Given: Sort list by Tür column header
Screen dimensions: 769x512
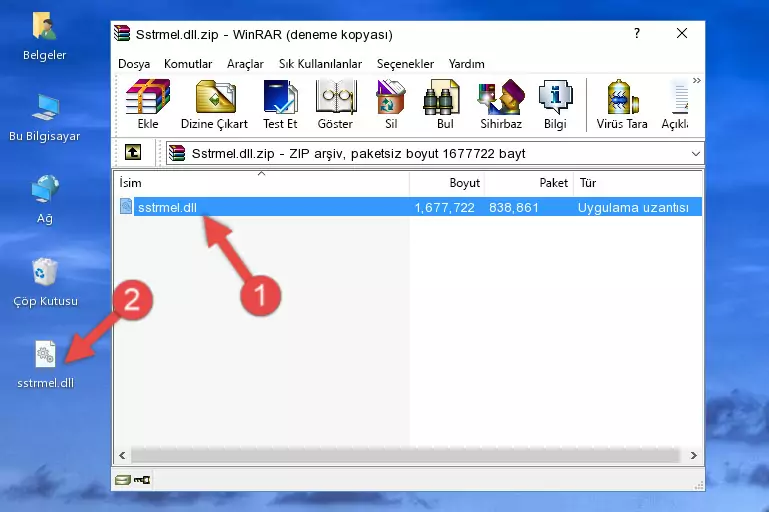Looking at the screenshot, I should point(638,183).
